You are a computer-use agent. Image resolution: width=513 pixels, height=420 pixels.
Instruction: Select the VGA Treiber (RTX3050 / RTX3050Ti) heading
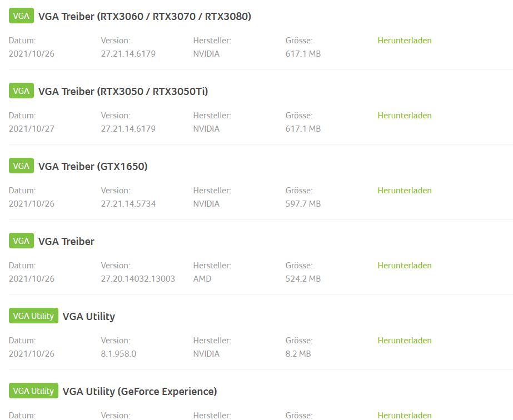[123, 92]
